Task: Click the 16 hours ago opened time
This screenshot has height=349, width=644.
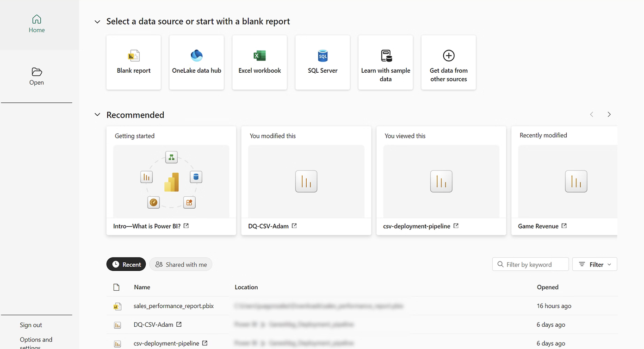Action: click(554, 306)
